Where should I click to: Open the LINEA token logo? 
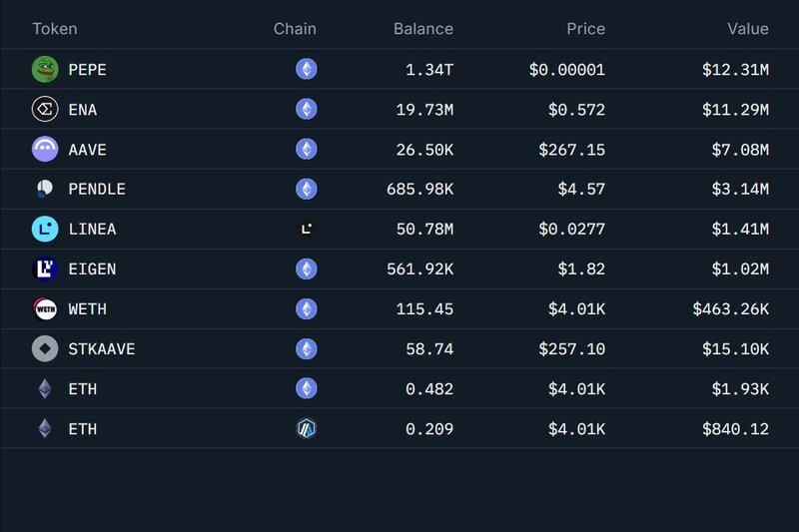[x=45, y=230]
